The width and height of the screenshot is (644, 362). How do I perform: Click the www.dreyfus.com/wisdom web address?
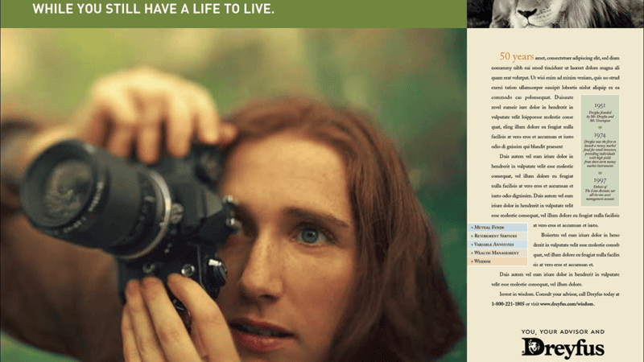pyautogui.click(x=567, y=304)
